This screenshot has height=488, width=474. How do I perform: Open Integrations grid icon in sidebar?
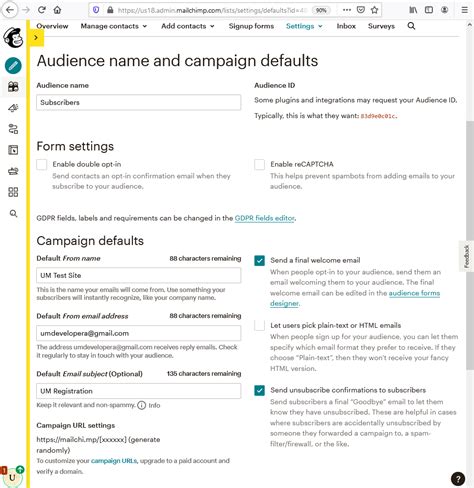click(13, 192)
